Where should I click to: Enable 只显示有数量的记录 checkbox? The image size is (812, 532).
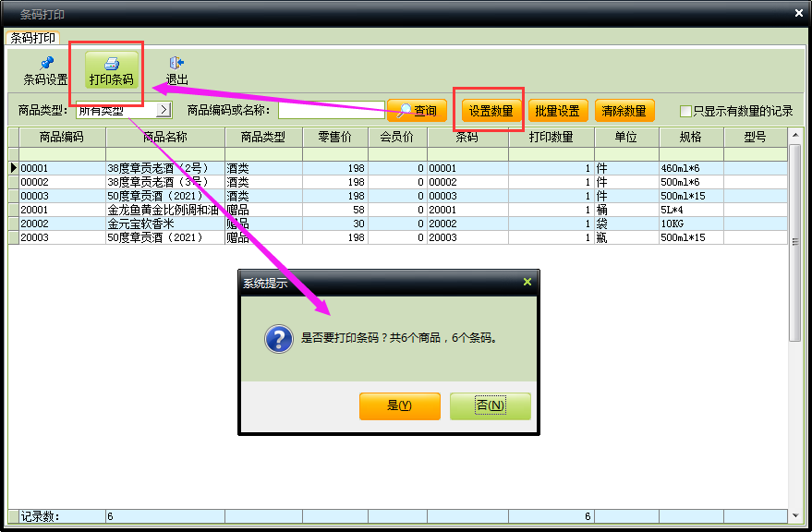click(x=685, y=111)
